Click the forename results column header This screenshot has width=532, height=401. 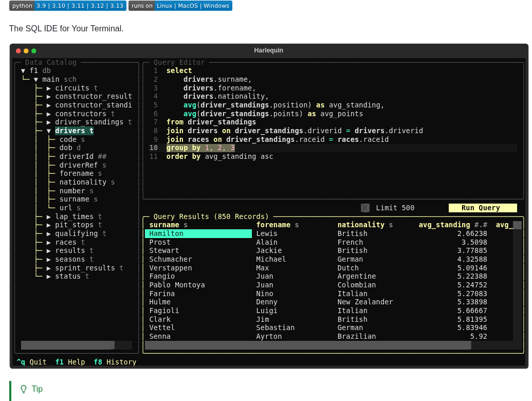click(277, 225)
